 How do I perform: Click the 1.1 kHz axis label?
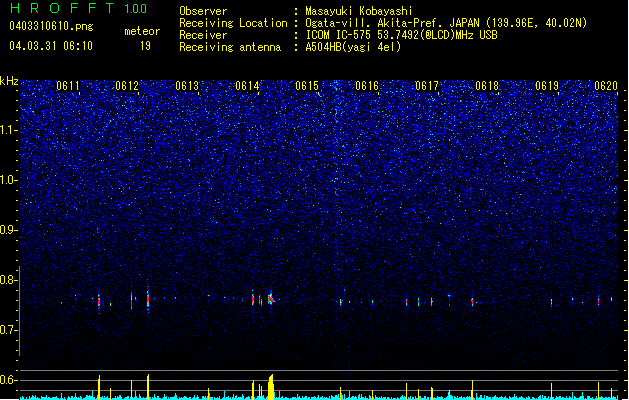9,130
